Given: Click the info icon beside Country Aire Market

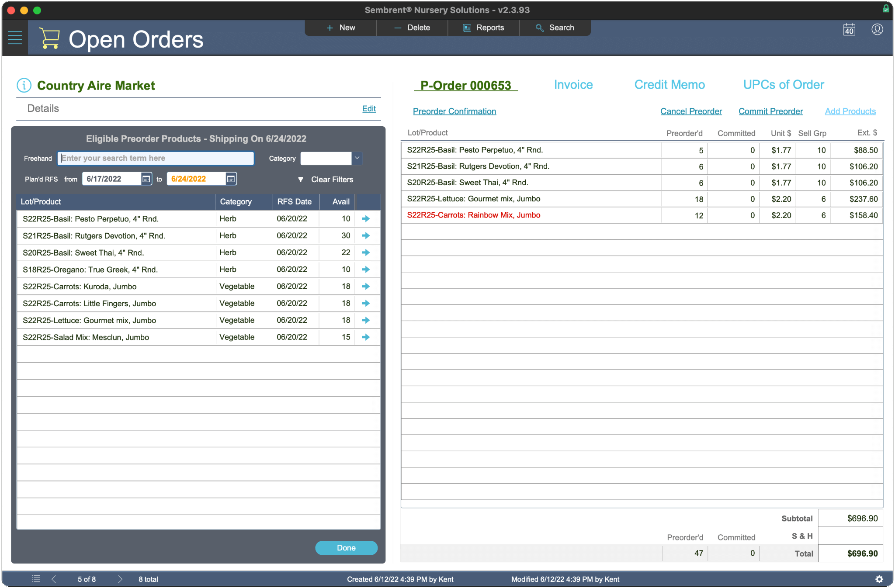Looking at the screenshot, I should 24,85.
